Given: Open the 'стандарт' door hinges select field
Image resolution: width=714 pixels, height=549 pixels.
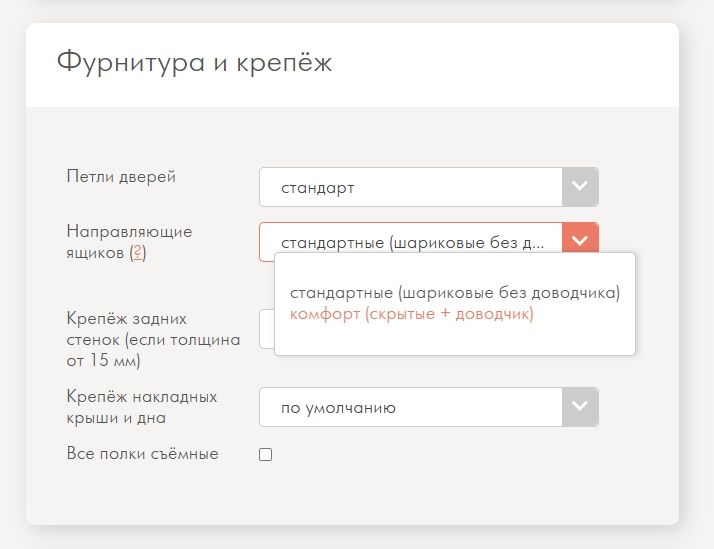Looking at the screenshot, I should click(410, 187).
